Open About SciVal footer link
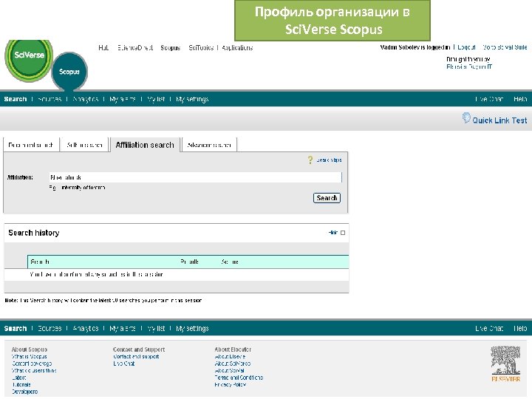This screenshot has height=399, width=532. coord(229,371)
